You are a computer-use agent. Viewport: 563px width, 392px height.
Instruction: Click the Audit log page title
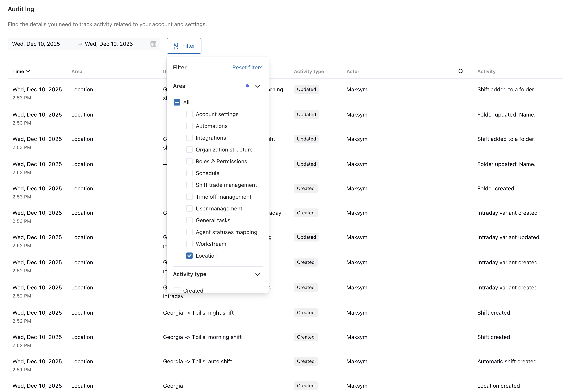[x=21, y=9]
